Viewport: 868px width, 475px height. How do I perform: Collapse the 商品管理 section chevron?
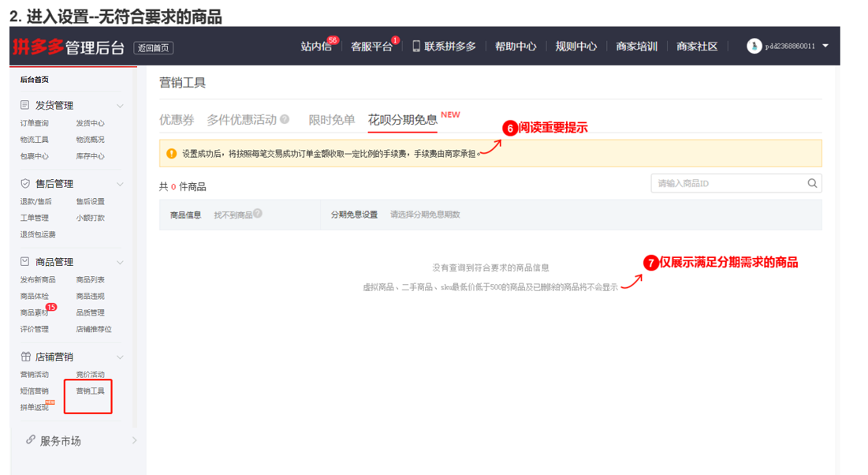tap(120, 262)
